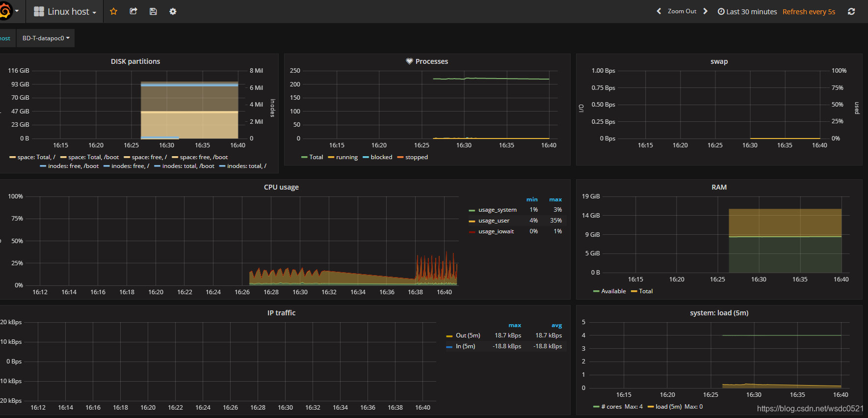This screenshot has width=868, height=418.
Task: Expand the BD-T-datapoc0 host variable dropdown
Action: pyautogui.click(x=46, y=38)
